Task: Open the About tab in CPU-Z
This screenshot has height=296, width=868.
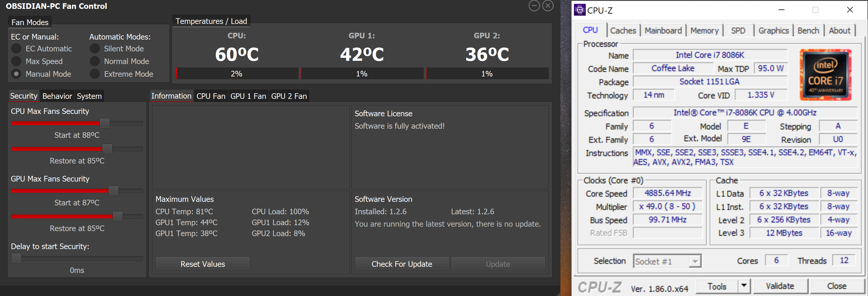Action: 840,31
